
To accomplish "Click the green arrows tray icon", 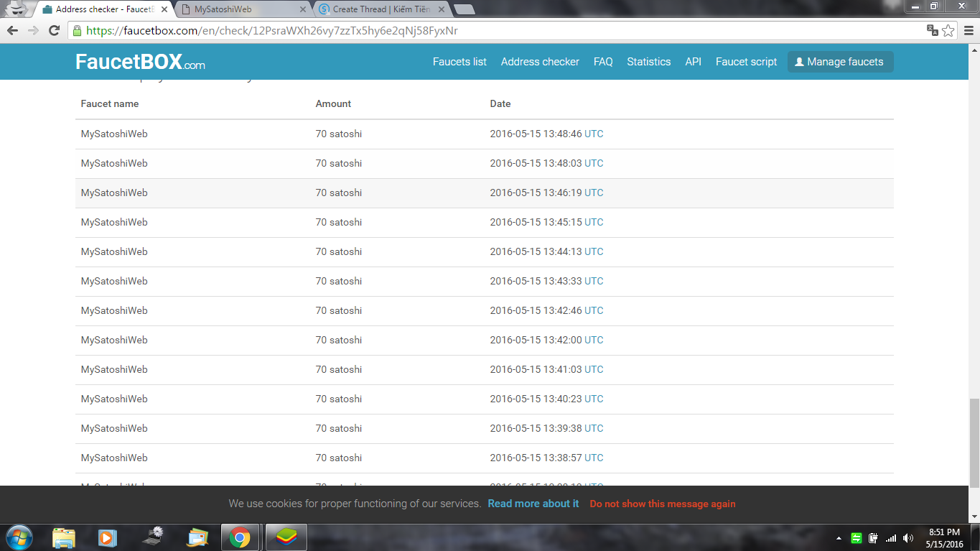I will tap(857, 538).
